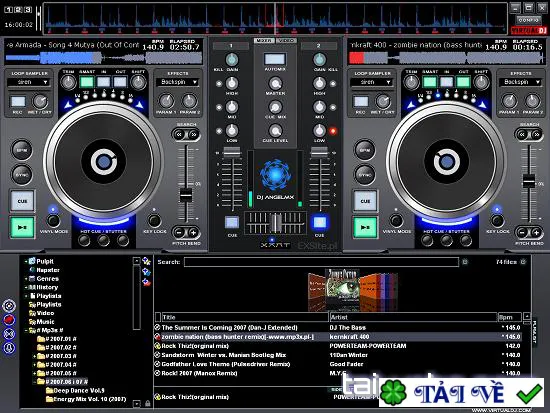Image resolution: width=550 pixels, height=413 pixels.
Task: Toggle the left deck SMART loop button
Action: pyautogui.click(x=87, y=82)
